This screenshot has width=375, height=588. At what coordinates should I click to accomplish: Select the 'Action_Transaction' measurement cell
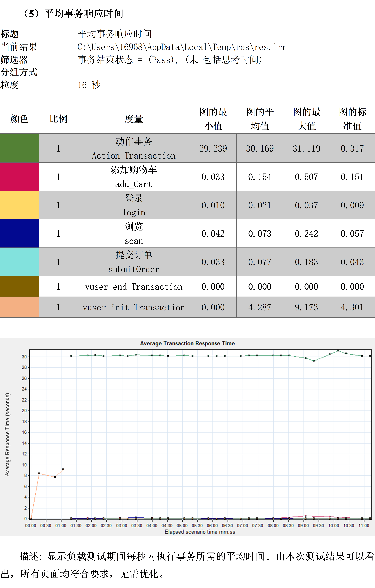click(134, 148)
